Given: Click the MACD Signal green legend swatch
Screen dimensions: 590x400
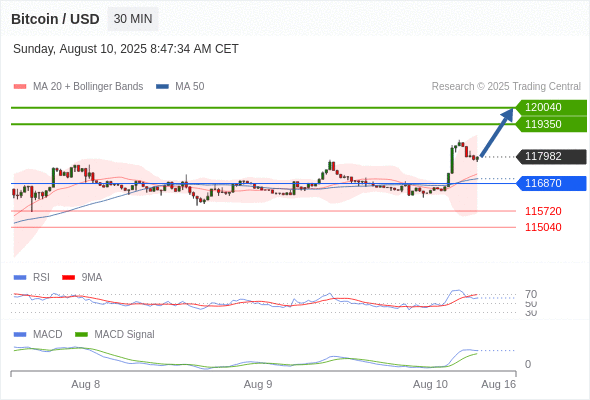Looking at the screenshot, I should point(81,335).
